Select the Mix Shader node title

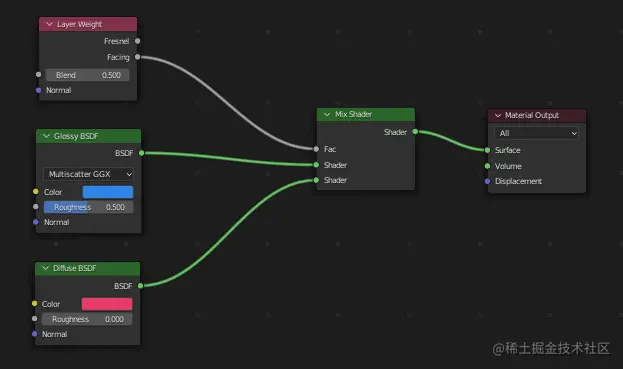tap(353, 114)
